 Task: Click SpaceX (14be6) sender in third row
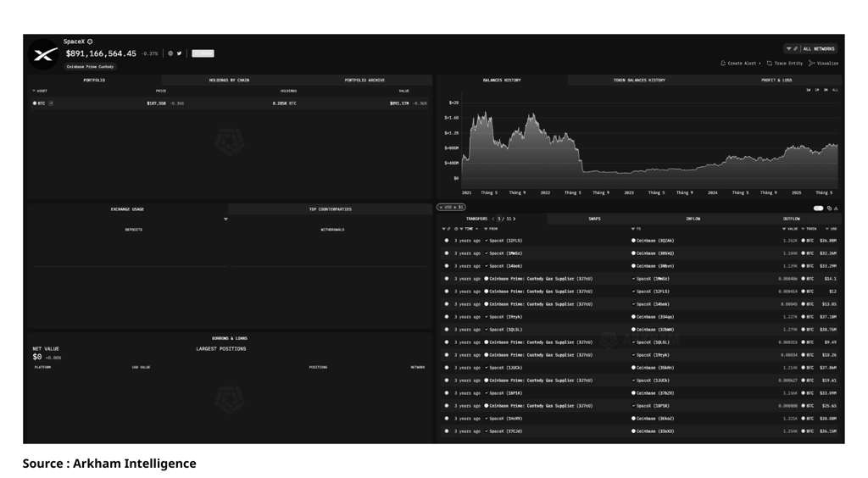[505, 266]
